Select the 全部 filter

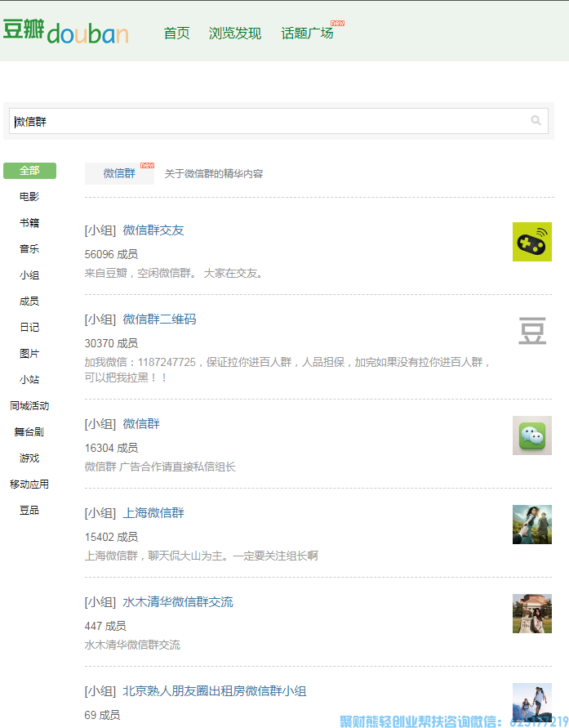tap(29, 171)
